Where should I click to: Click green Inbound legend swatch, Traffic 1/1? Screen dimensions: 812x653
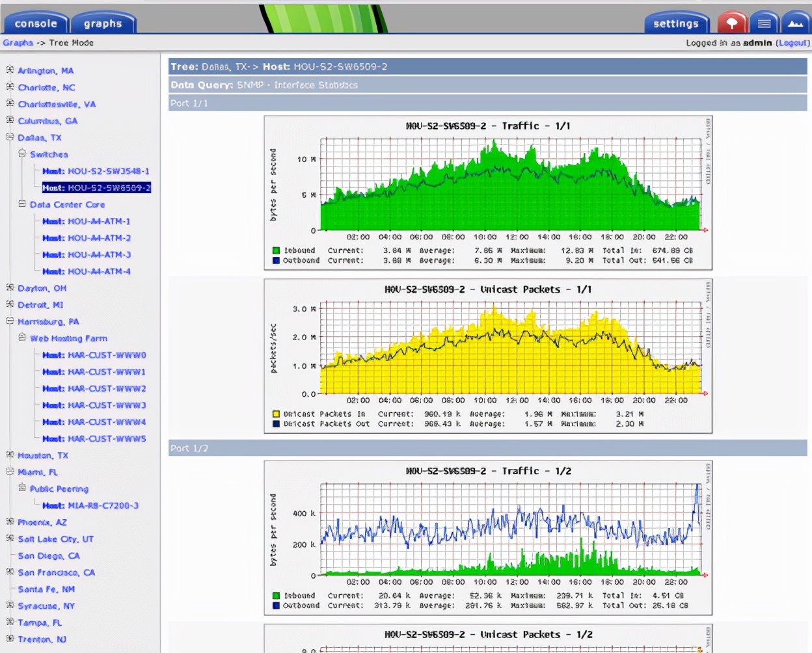click(276, 250)
